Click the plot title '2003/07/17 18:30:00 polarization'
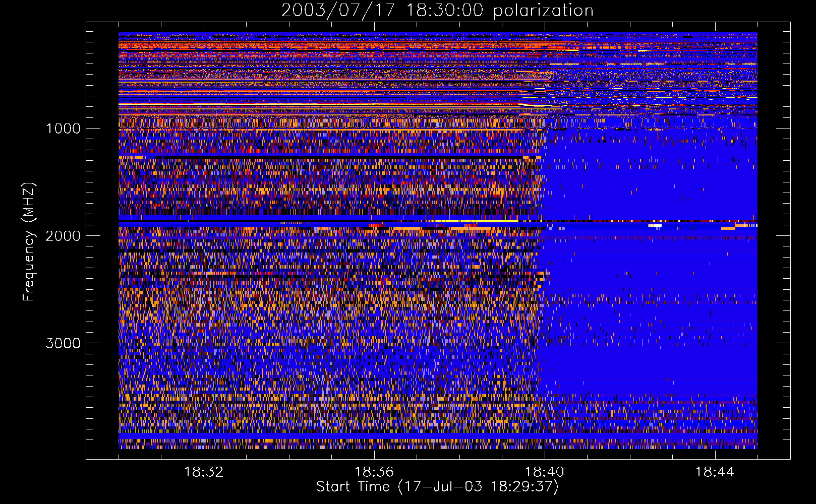 click(437, 11)
